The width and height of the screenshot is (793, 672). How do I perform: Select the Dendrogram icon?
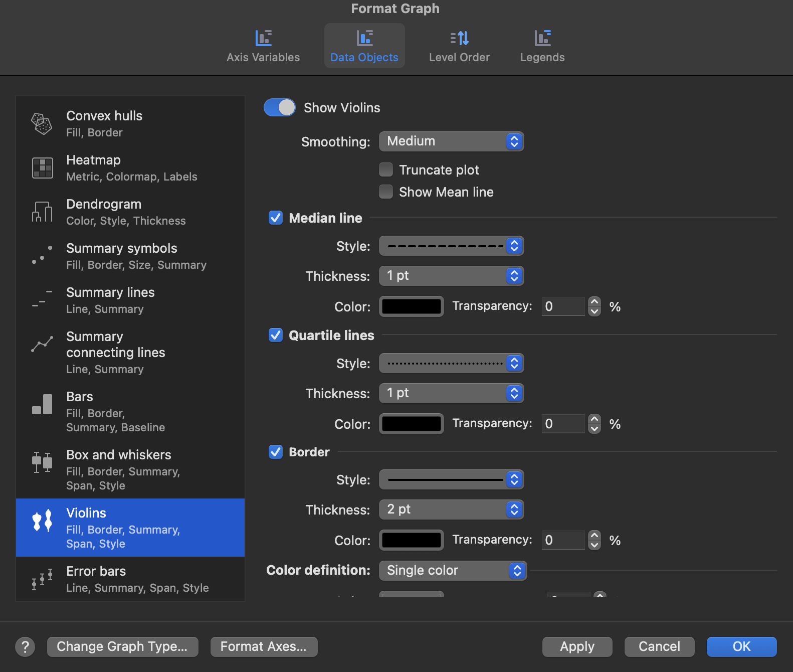tap(42, 212)
